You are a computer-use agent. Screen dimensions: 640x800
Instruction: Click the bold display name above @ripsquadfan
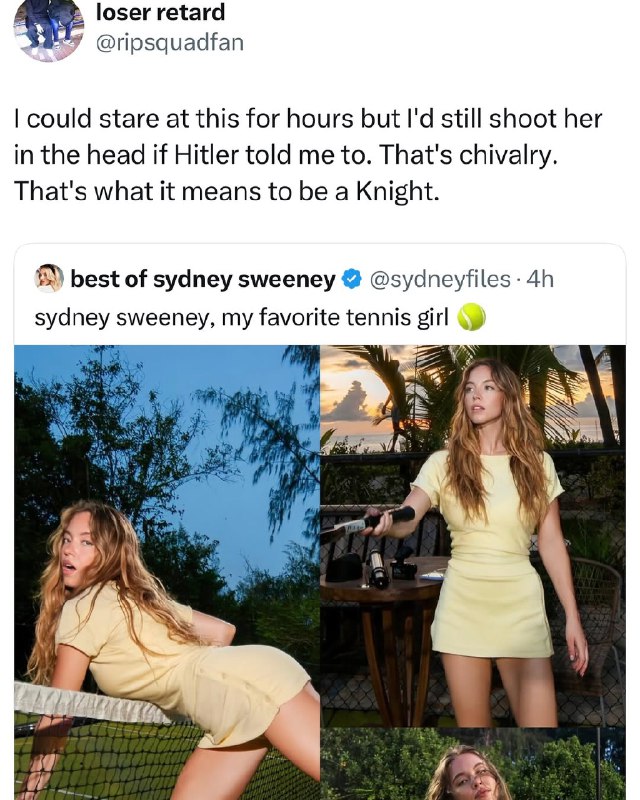point(160,12)
